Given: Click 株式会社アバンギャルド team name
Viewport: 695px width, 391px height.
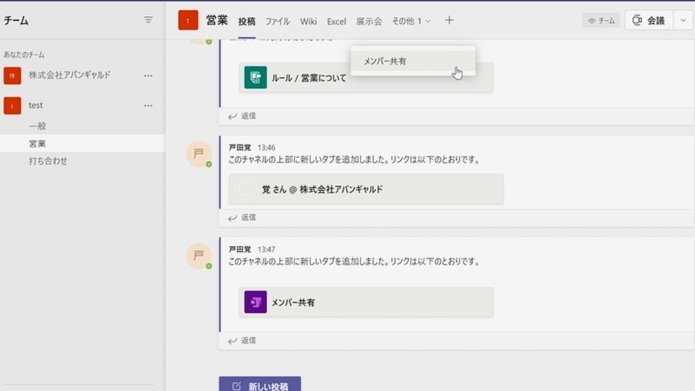Looking at the screenshot, I should [x=70, y=75].
